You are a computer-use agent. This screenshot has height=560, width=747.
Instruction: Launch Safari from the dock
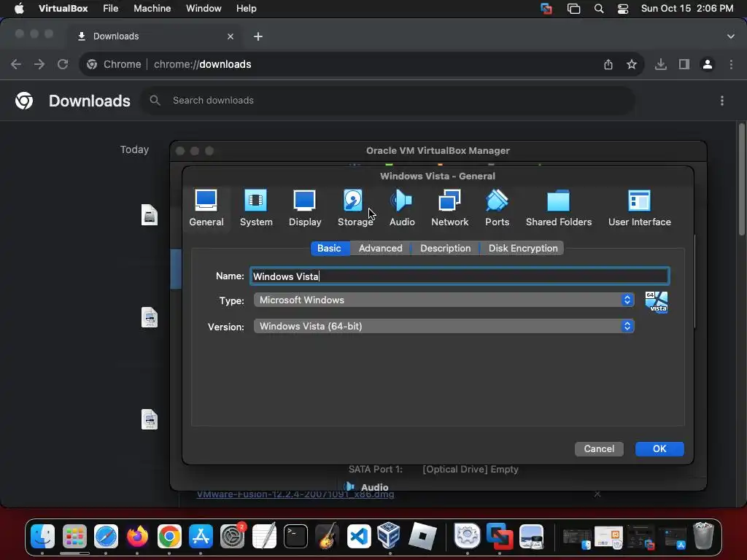(x=106, y=536)
